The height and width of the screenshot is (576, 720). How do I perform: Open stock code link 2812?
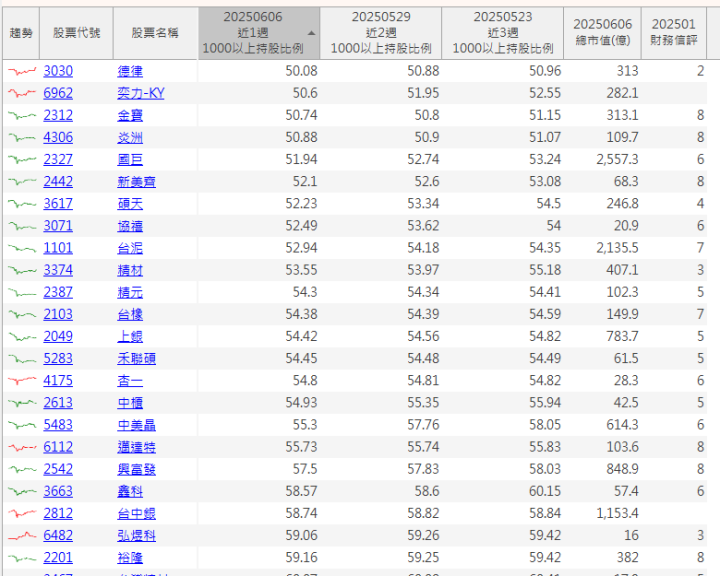point(58,513)
